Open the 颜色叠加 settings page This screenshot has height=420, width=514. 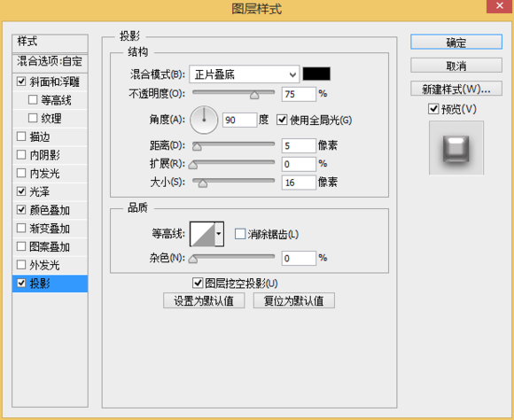tap(50, 210)
